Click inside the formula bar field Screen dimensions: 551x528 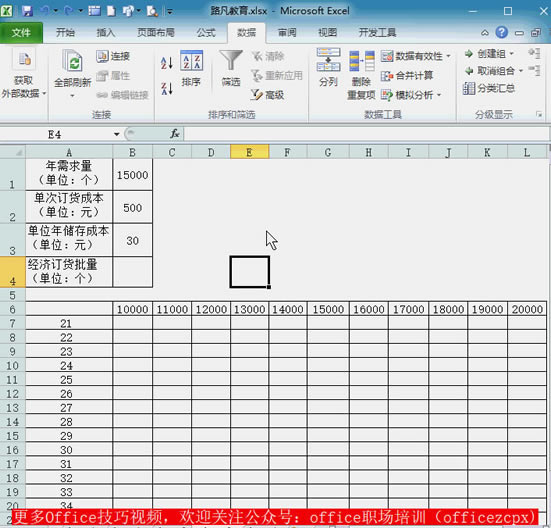pyautogui.click(x=366, y=134)
